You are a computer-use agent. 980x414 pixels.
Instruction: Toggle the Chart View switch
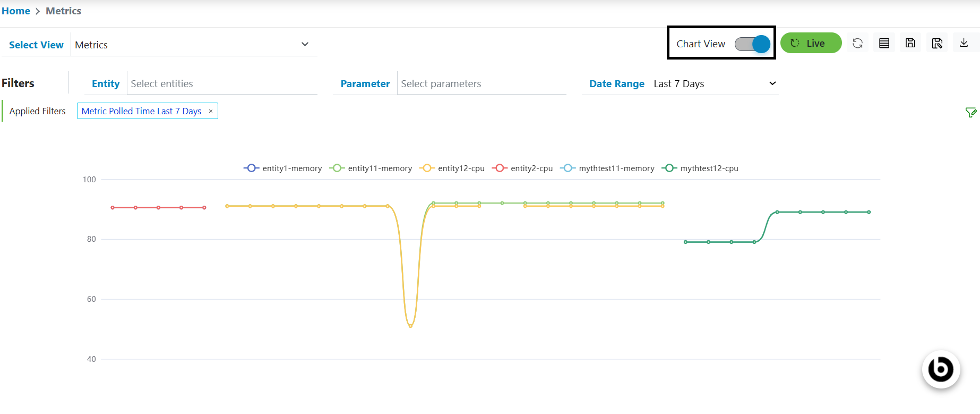(752, 44)
